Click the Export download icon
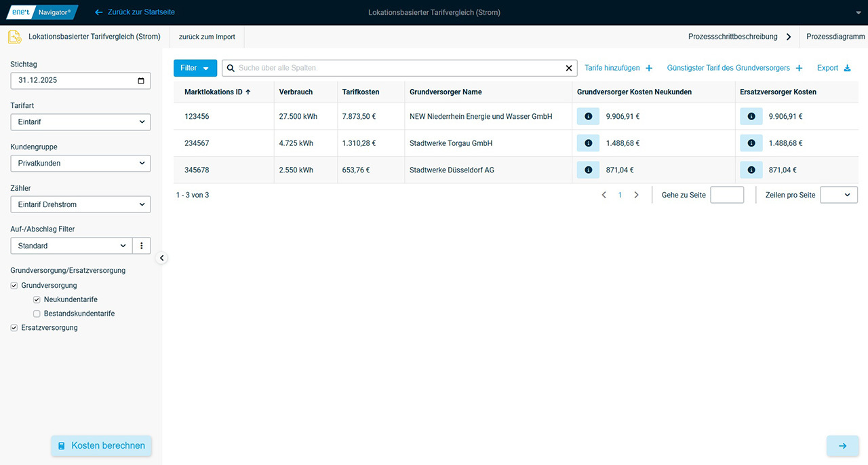 846,68
